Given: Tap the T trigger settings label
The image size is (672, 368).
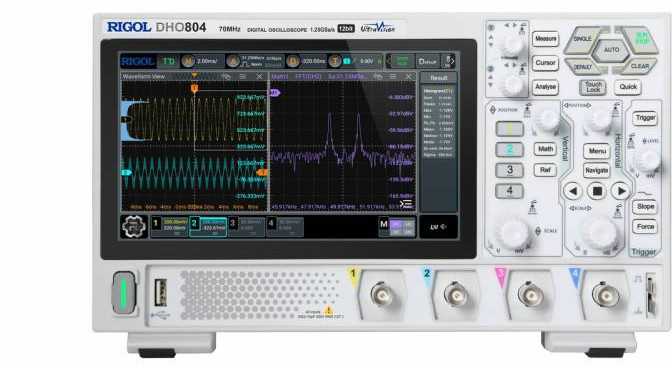Looking at the screenshot, I should [334, 61].
